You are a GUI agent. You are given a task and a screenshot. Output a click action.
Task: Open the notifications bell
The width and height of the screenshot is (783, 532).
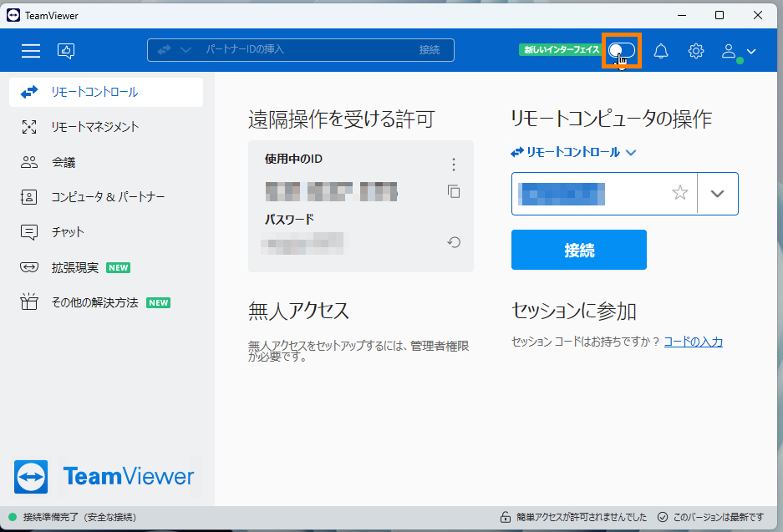(x=661, y=51)
